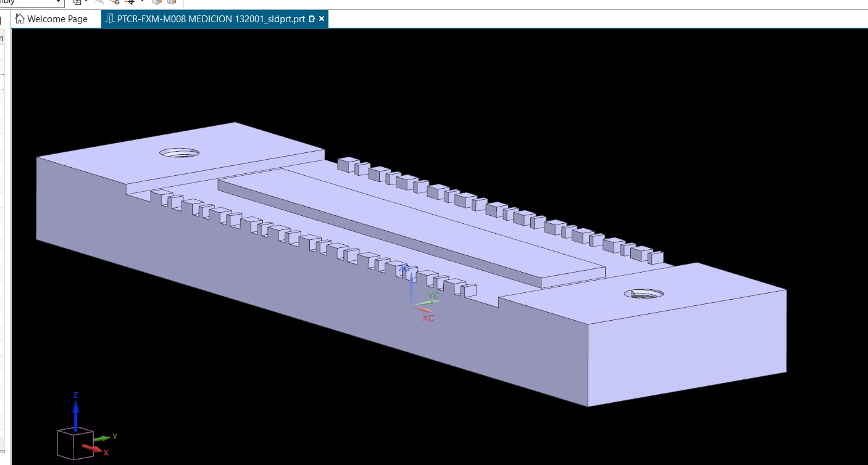The width and height of the screenshot is (868, 465).
Task: Click the home icon on Welcome Page tab
Action: tap(20, 19)
